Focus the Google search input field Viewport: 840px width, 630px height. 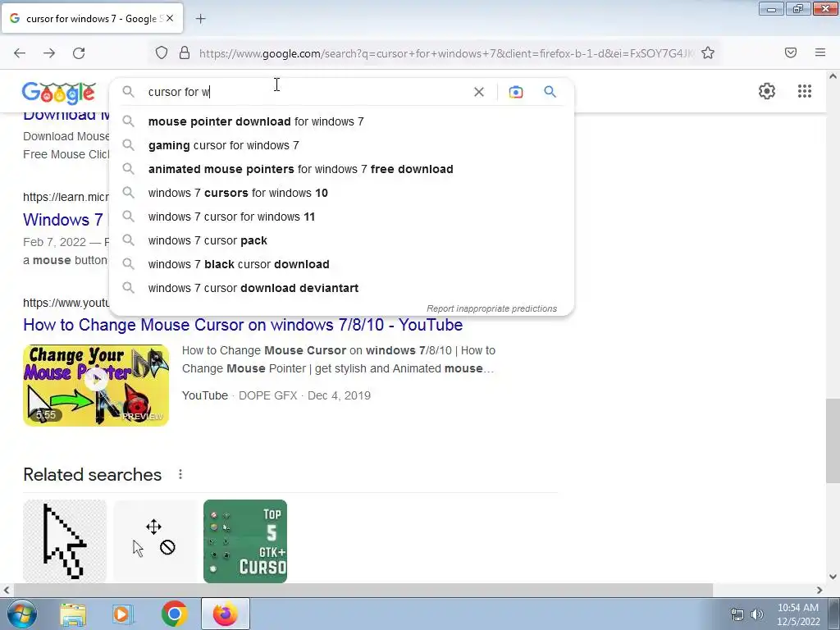tap(305, 92)
